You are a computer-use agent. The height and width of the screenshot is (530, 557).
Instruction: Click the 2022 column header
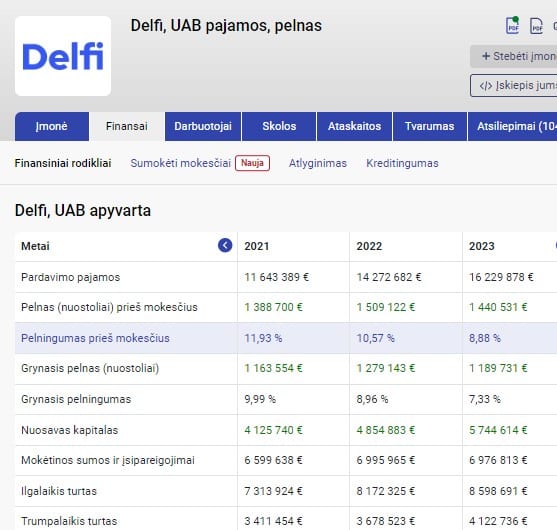click(369, 246)
